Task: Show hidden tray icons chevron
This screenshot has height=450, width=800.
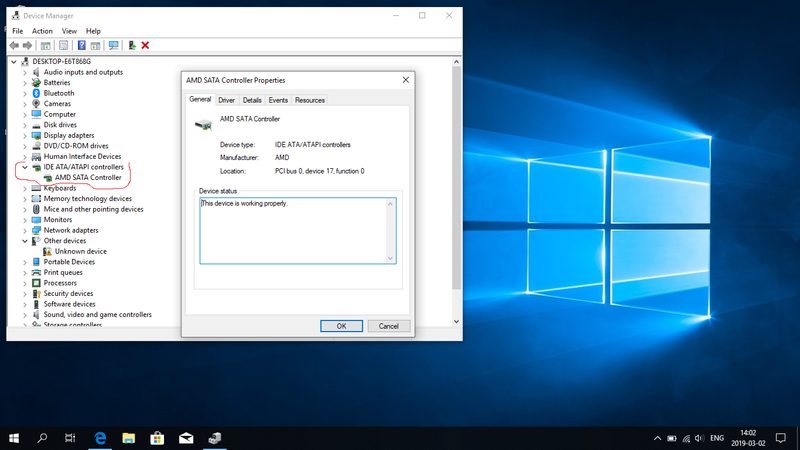Action: pos(658,438)
